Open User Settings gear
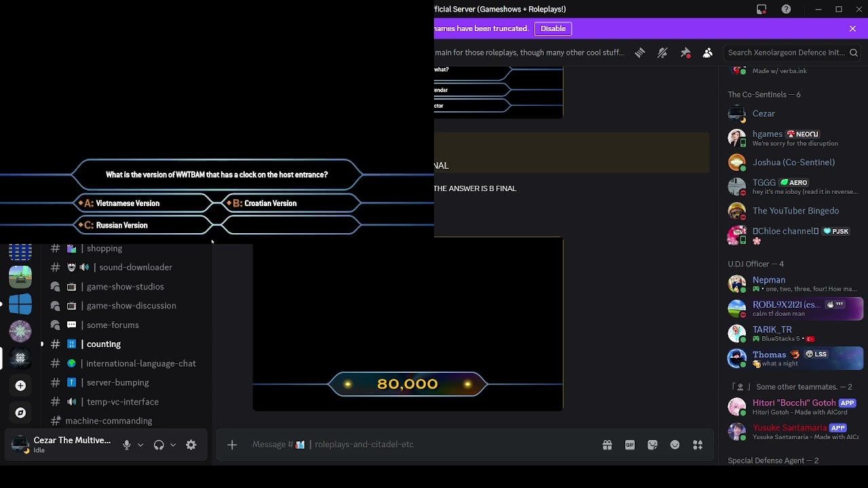 point(191,445)
